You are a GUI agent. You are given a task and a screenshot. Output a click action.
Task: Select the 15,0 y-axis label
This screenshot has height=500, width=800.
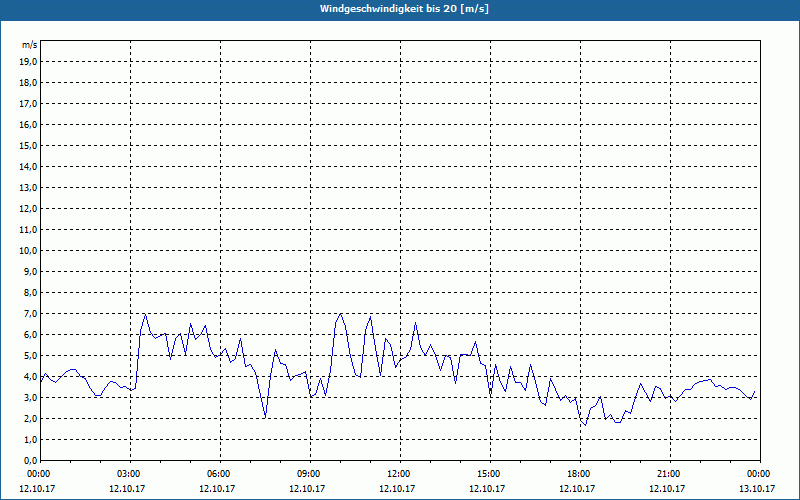point(28,145)
